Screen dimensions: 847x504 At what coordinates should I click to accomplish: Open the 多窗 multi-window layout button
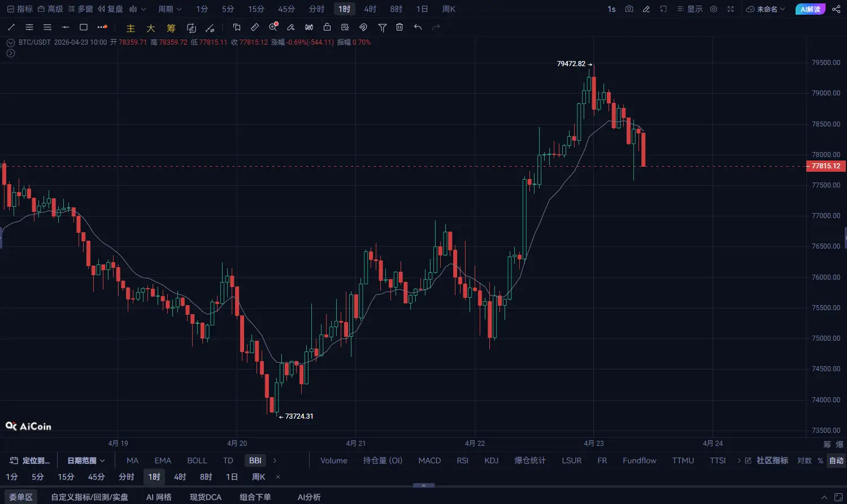80,9
